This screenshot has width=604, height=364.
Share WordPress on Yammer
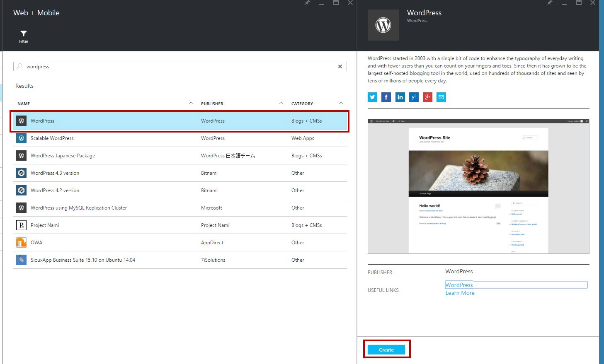coord(414,97)
